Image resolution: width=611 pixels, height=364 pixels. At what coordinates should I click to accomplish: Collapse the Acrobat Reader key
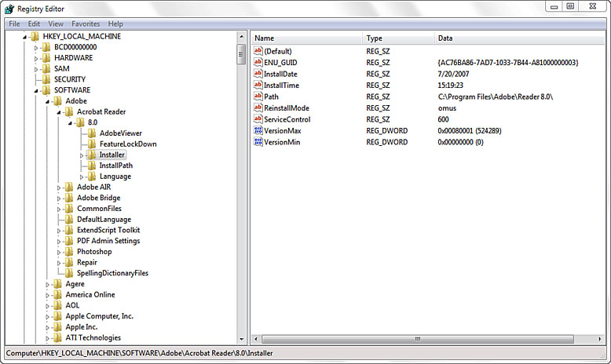pos(59,112)
